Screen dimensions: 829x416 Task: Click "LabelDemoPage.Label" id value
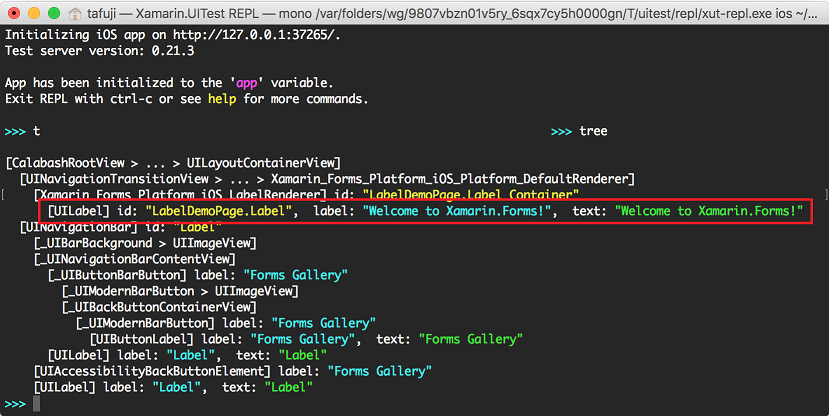[x=218, y=211]
